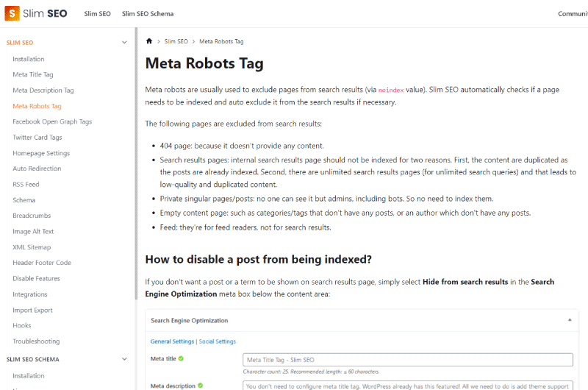Viewport: 588px width, 390px height.
Task: Switch to Social Settings tab
Action: coord(218,341)
